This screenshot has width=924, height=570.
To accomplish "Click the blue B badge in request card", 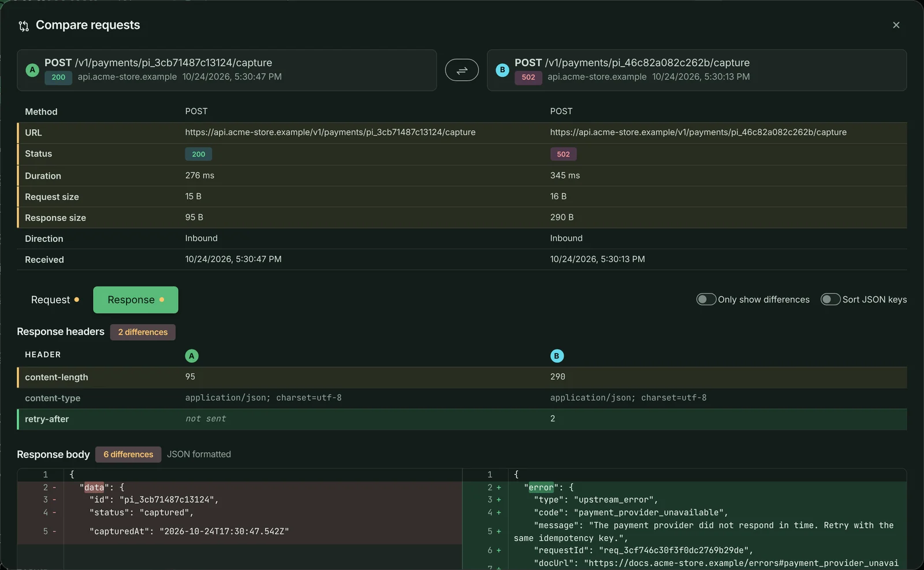I will tap(502, 70).
